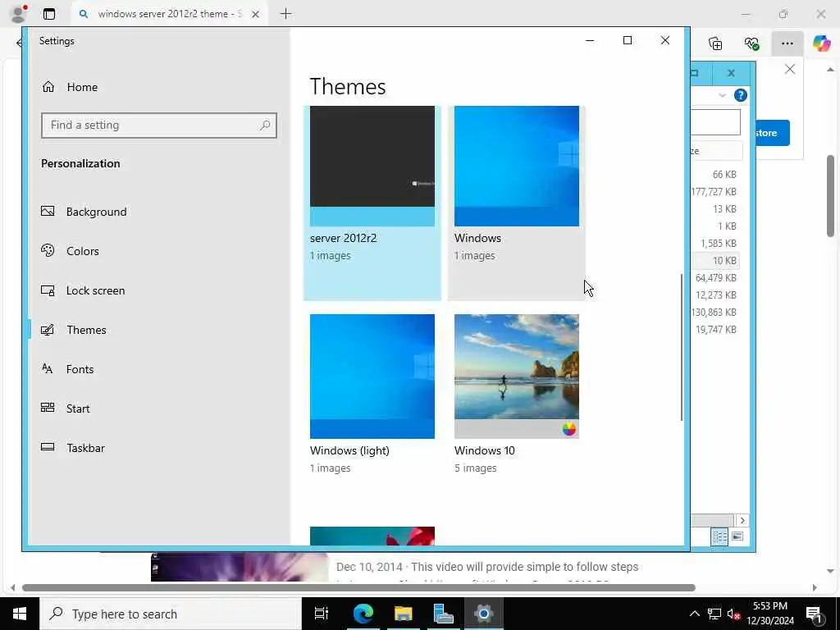This screenshot has width=840, height=630.
Task: Open Edge profile icon
Action: (x=19, y=14)
